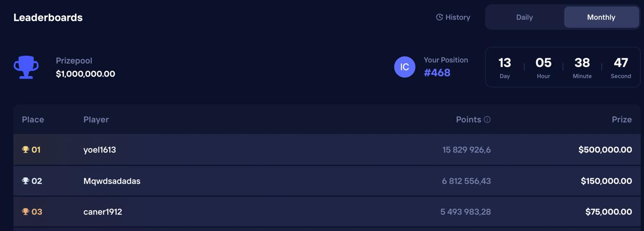Click the countdown timer days value
The height and width of the screenshot is (231, 644).
tap(505, 63)
